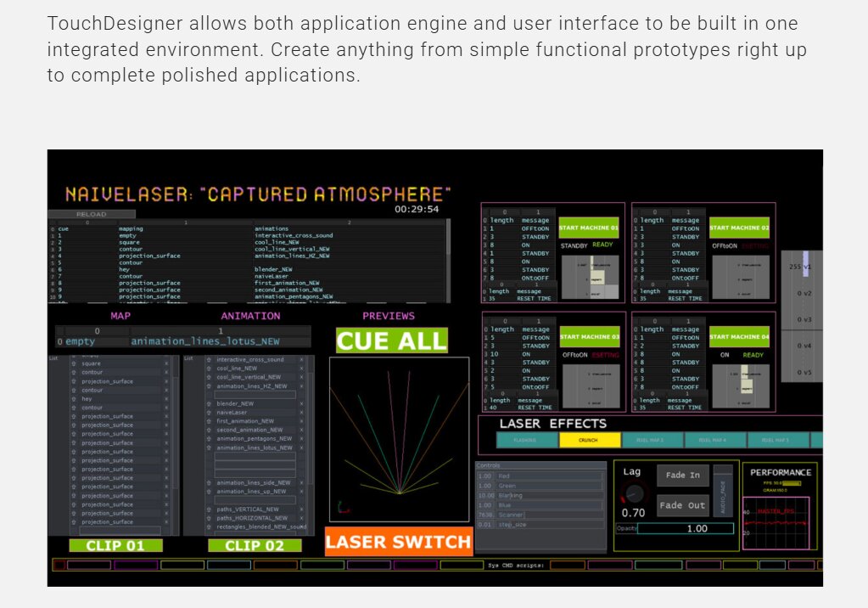Toggle the CRUNCH laser effect

point(589,441)
